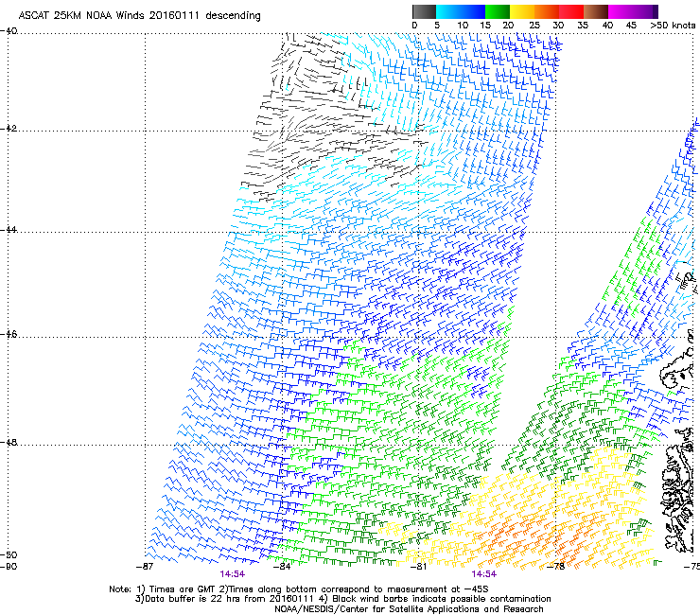Click the 14:54 time between -81 and -78

[484, 574]
